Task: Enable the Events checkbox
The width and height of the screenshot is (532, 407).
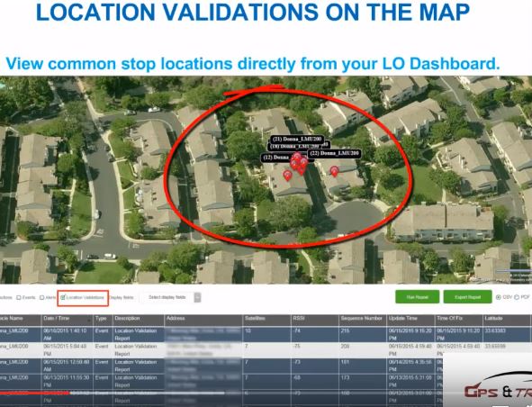Action: point(19,298)
